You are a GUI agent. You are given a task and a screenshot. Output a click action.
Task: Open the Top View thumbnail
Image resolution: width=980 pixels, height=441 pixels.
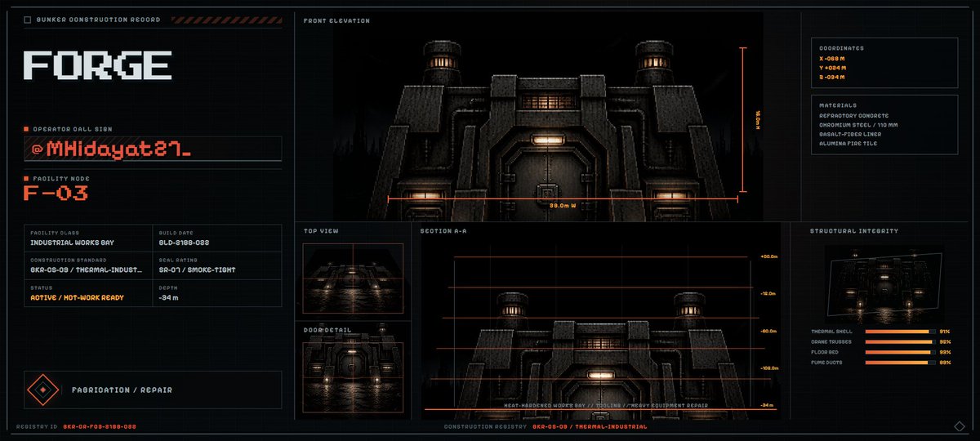(352, 279)
